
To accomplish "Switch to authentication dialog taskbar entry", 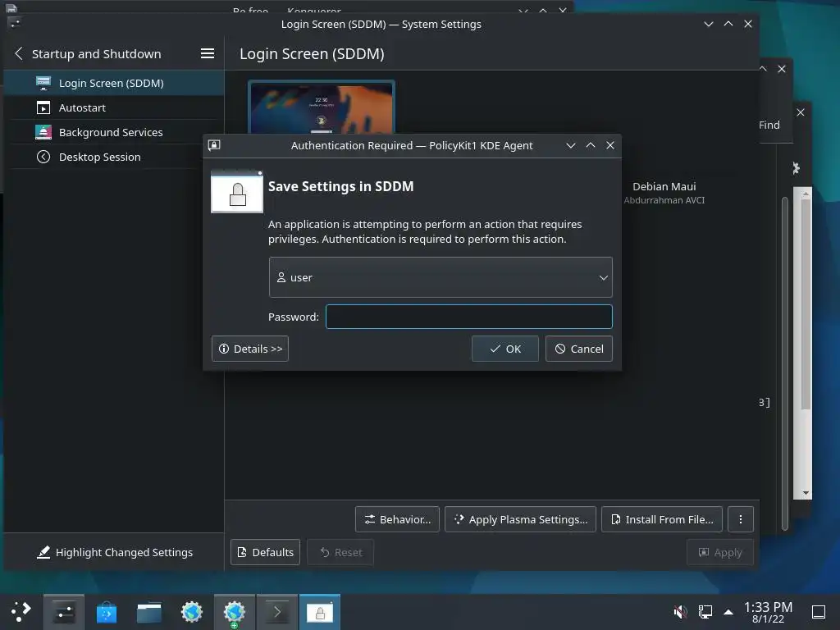I will [320, 612].
